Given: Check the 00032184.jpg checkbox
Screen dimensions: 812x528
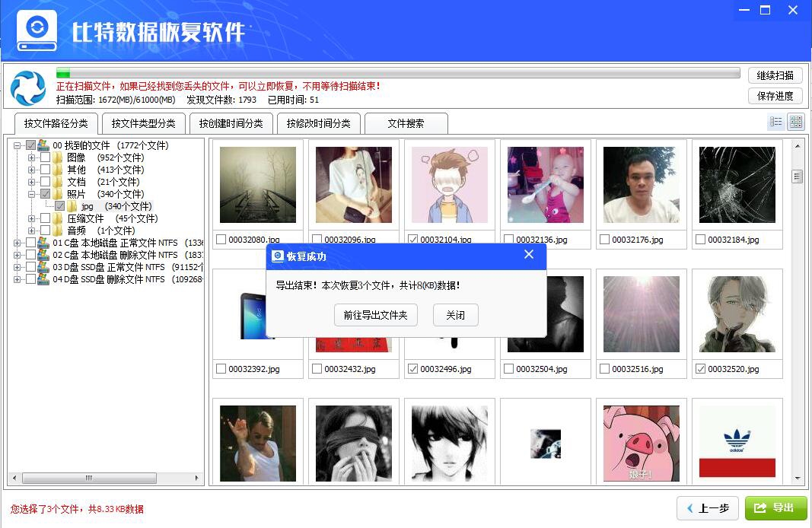Looking at the screenshot, I should pos(700,239).
